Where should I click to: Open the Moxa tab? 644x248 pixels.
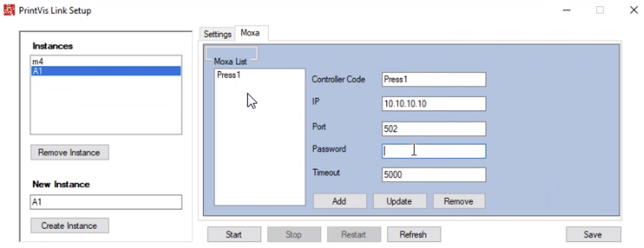click(x=250, y=33)
